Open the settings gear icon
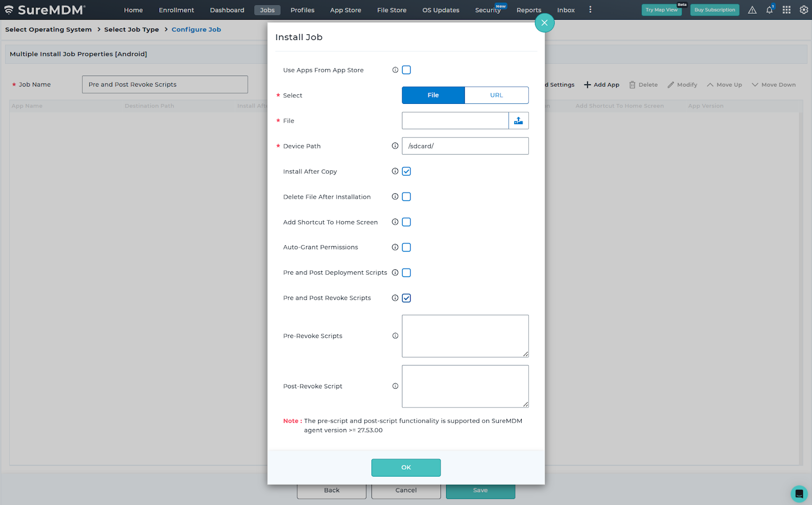The image size is (812, 505). [804, 10]
